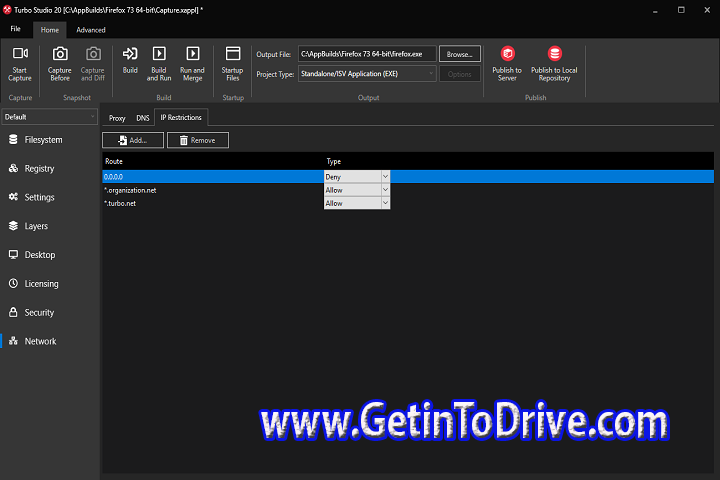Select the *.organization.net route row
The height and width of the screenshot is (480, 720).
(408, 190)
